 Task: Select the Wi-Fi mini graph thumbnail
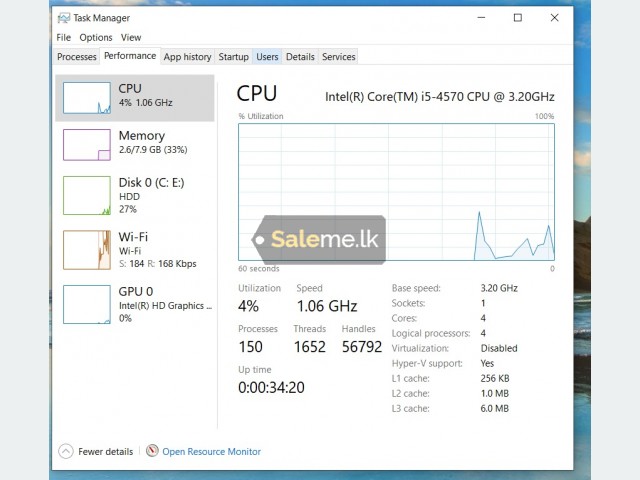(87, 250)
